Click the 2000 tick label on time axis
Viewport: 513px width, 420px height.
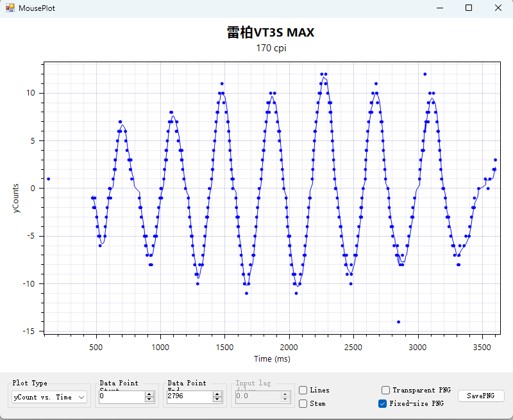click(x=289, y=347)
